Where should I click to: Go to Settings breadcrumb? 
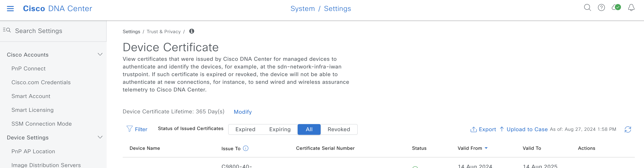pos(131,31)
